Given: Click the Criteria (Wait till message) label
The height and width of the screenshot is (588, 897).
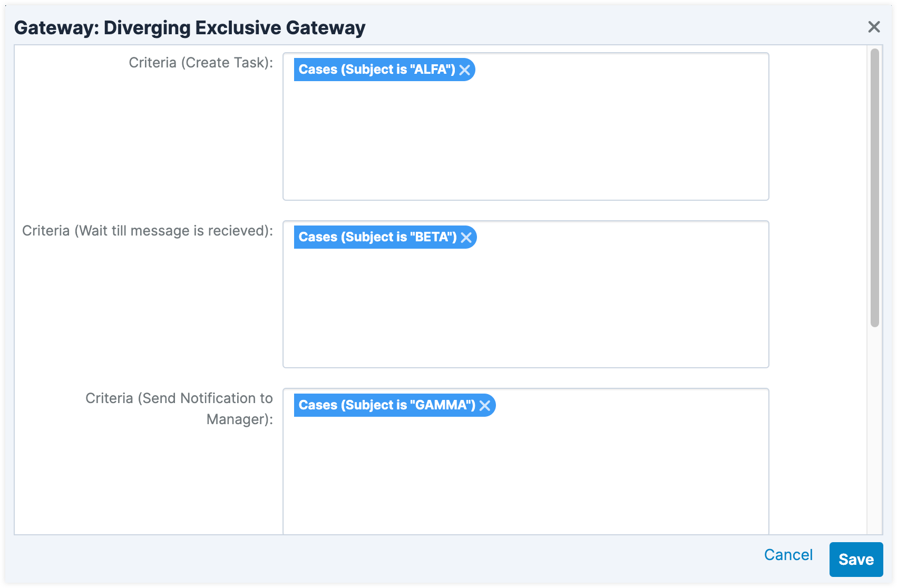Looking at the screenshot, I should [x=148, y=231].
